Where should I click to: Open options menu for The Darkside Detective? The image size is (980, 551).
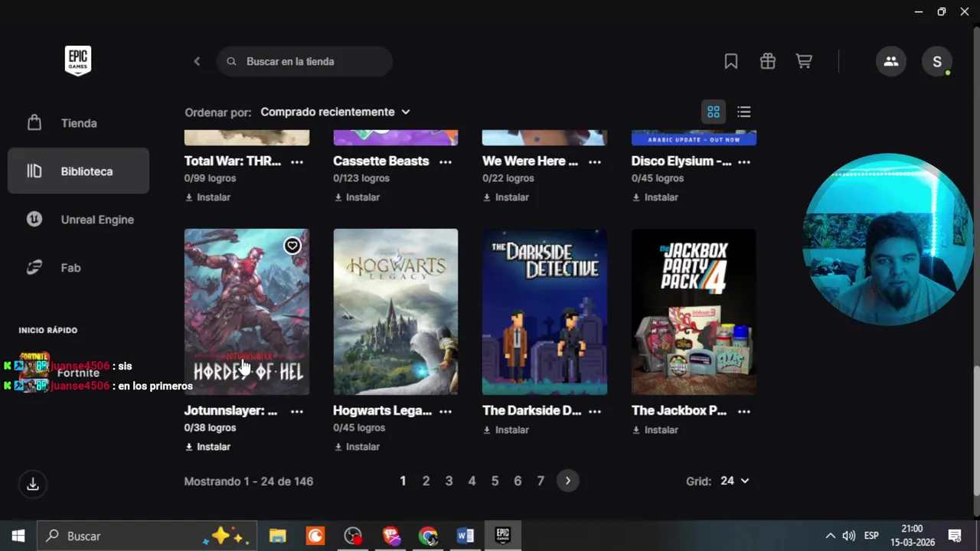pyautogui.click(x=595, y=411)
